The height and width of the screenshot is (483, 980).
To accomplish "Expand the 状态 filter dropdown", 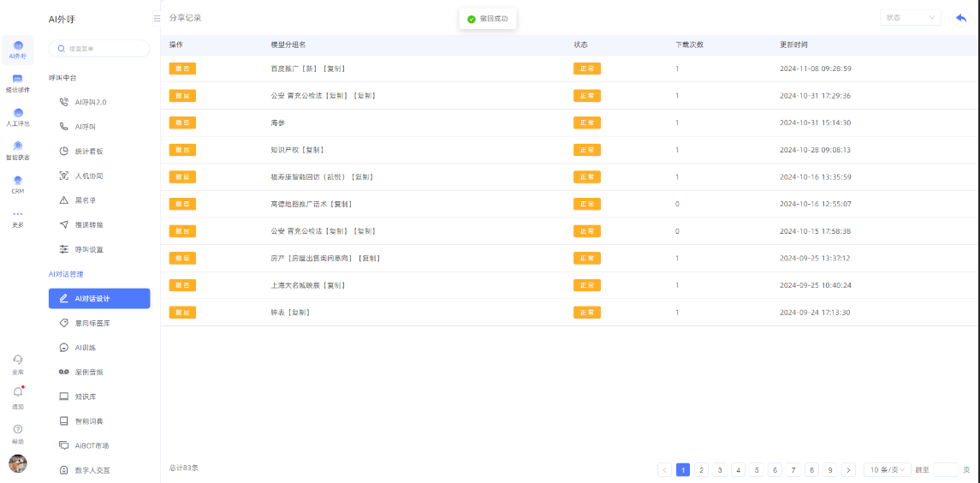I will click(x=910, y=18).
